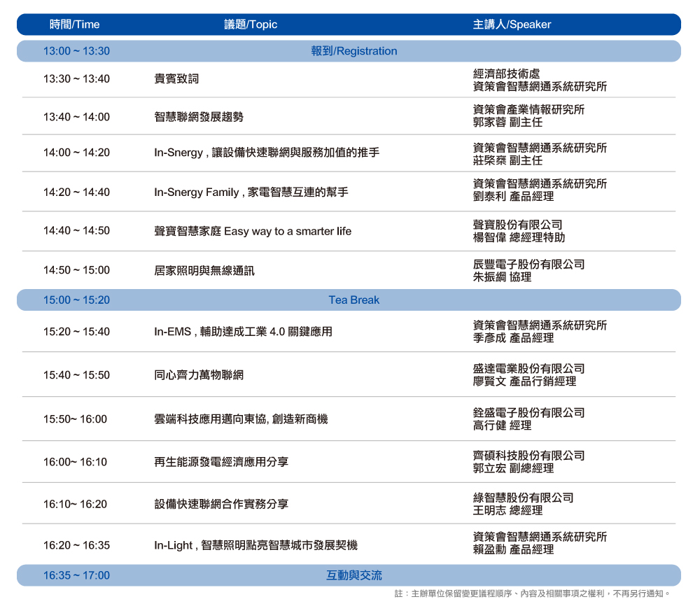Click the 議題/Topic column header
The width and height of the screenshot is (700, 604).
(251, 24)
